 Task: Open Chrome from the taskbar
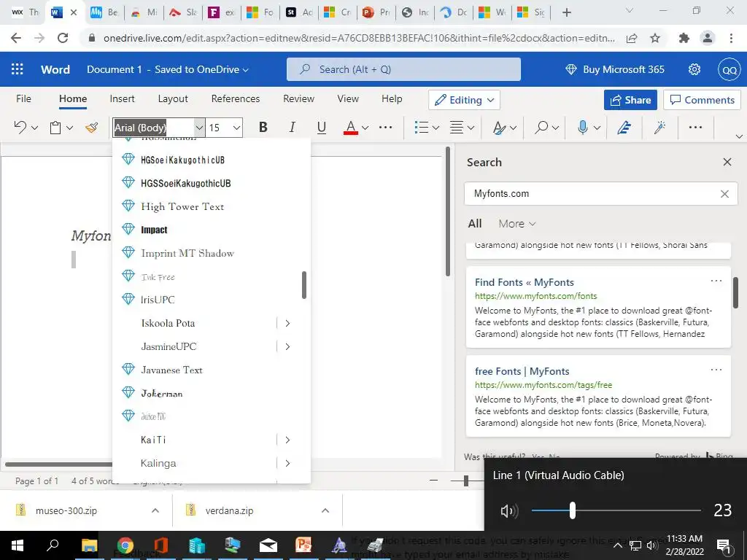[x=125, y=545]
